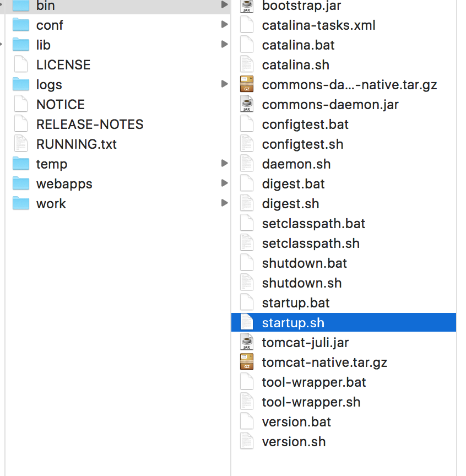Screen dimensions: 466x476
Task: Click the commons-daemon native tar.gz archive icon
Action: click(x=247, y=84)
